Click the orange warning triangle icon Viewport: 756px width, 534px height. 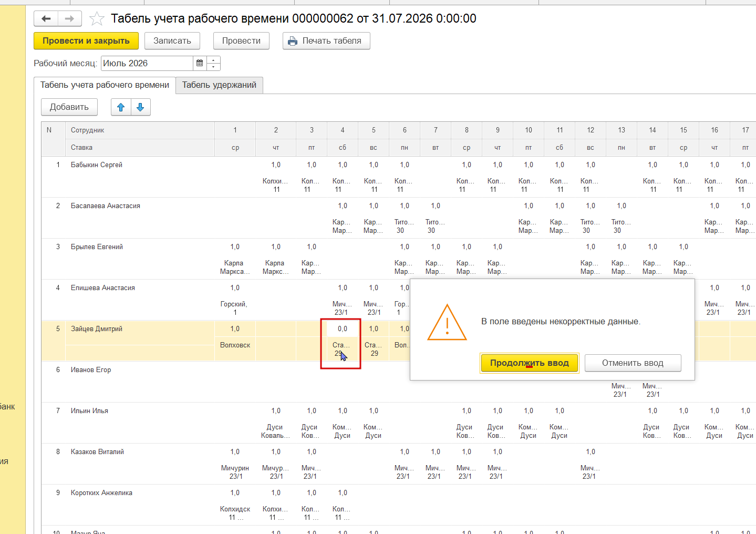tap(447, 323)
